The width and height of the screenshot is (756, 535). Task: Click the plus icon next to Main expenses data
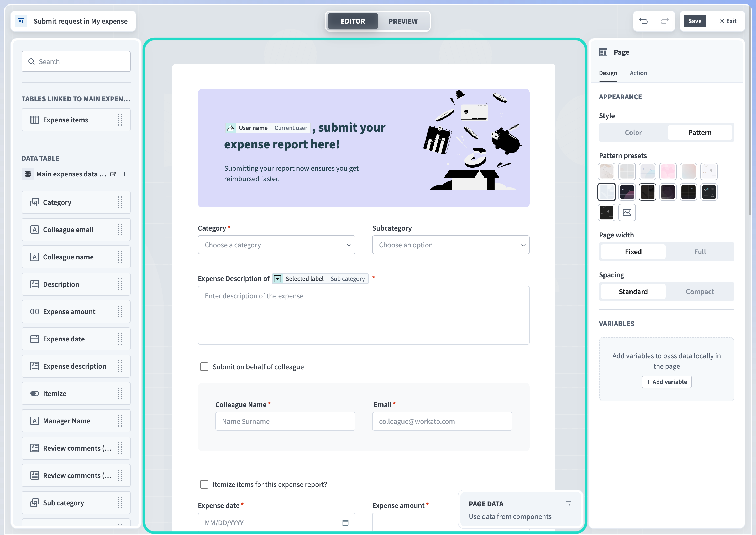click(x=124, y=174)
